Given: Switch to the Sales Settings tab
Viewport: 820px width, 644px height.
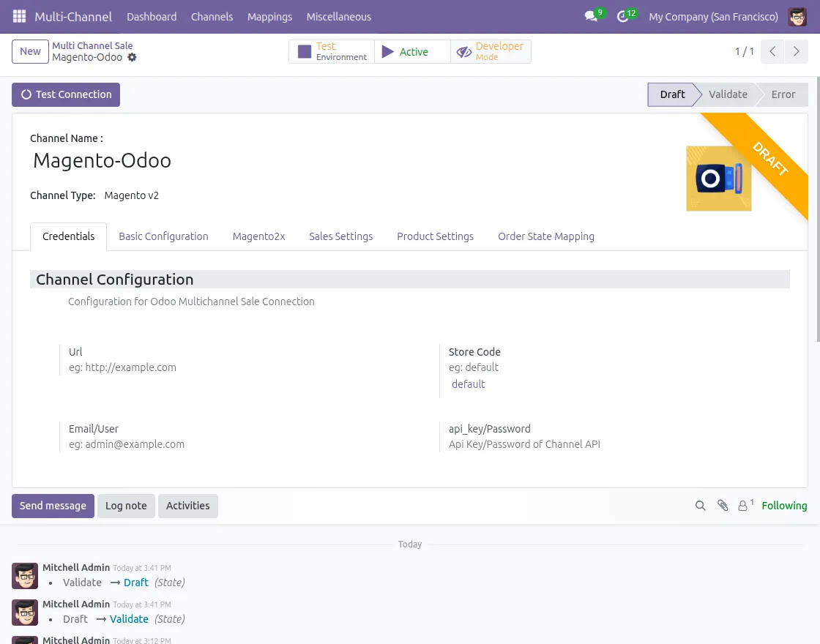Looking at the screenshot, I should tap(341, 236).
